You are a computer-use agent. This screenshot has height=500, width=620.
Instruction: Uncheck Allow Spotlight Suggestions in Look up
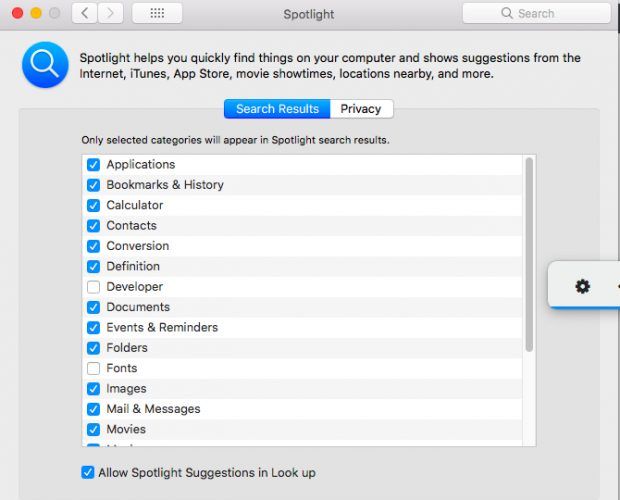tap(88, 472)
